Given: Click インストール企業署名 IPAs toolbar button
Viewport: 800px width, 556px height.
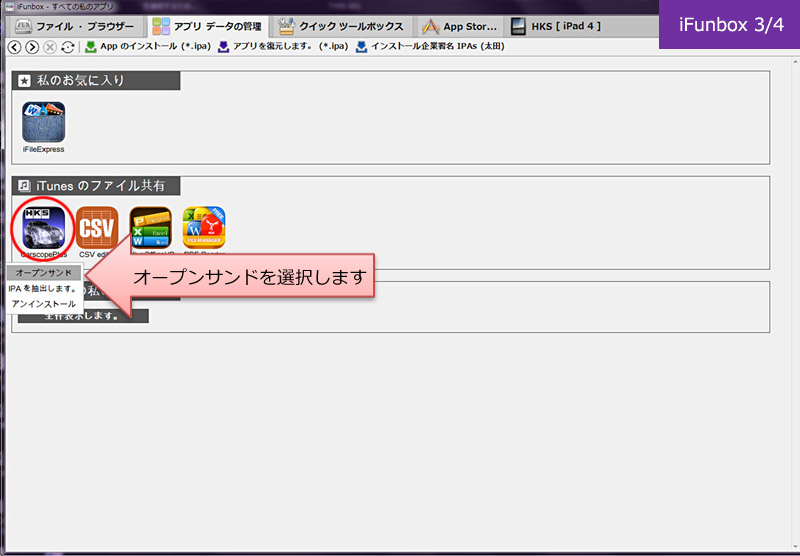Looking at the screenshot, I should click(430, 46).
